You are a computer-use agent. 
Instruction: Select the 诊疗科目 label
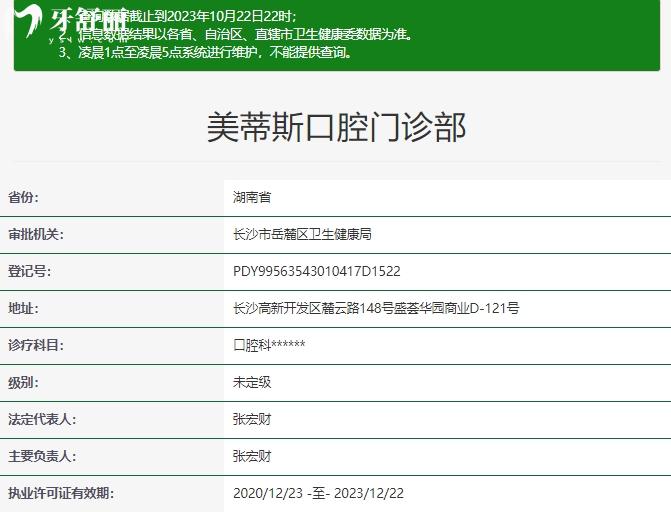point(36,345)
